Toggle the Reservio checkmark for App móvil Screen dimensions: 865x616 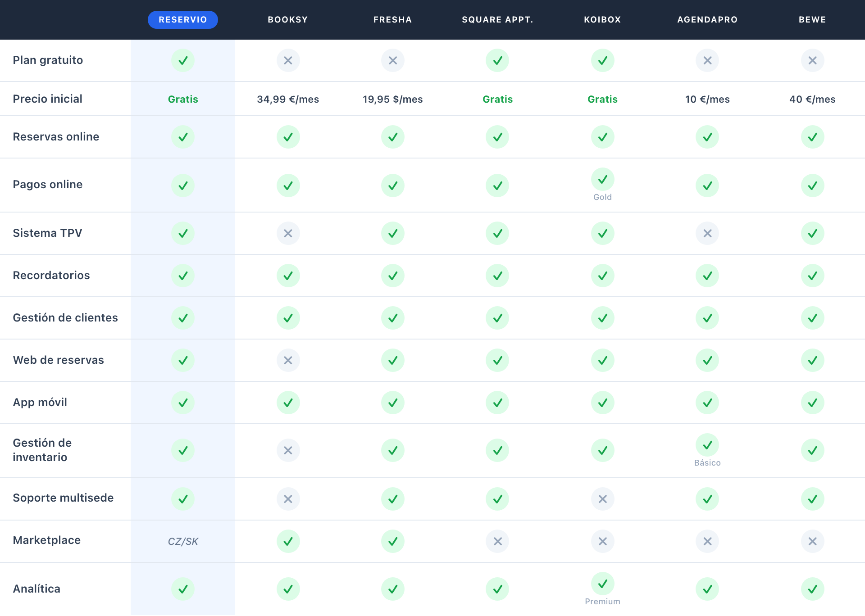tap(183, 403)
